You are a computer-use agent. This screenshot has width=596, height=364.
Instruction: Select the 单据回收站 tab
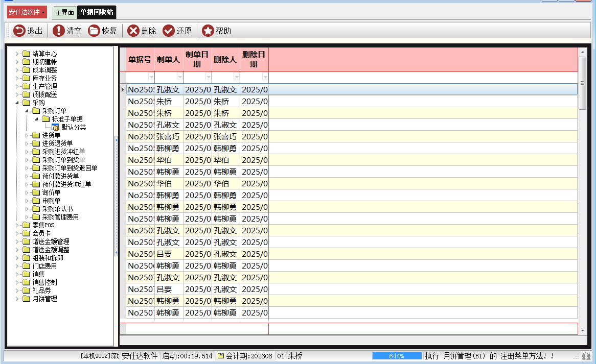[x=97, y=12]
